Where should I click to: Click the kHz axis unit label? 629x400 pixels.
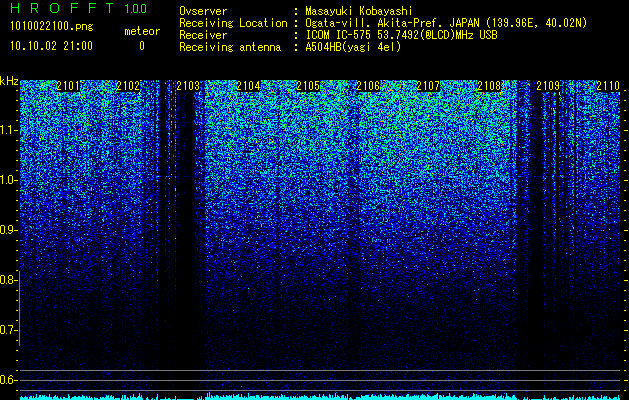[9, 81]
